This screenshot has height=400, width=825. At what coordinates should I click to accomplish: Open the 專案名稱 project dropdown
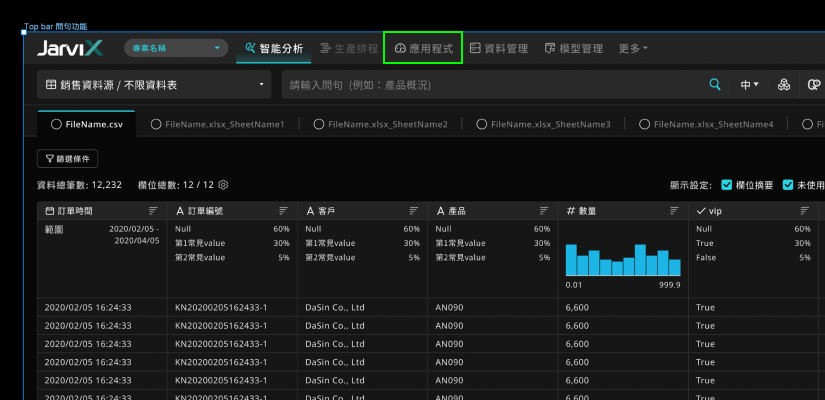pyautogui.click(x=176, y=48)
